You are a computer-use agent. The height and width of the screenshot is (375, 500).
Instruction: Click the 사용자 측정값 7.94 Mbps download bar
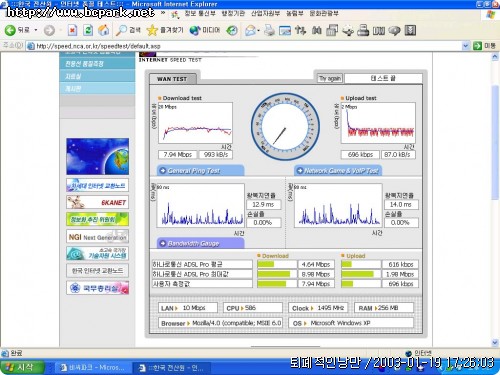click(277, 284)
